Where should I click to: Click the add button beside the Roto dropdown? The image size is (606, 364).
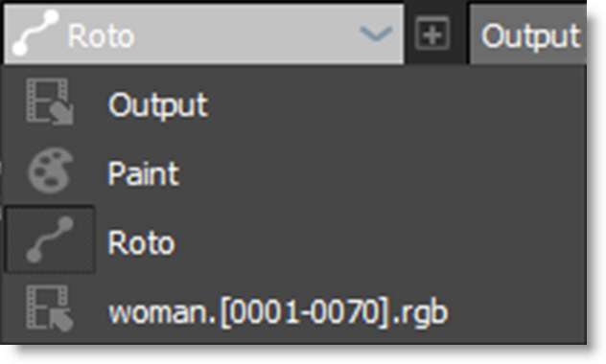pos(432,34)
